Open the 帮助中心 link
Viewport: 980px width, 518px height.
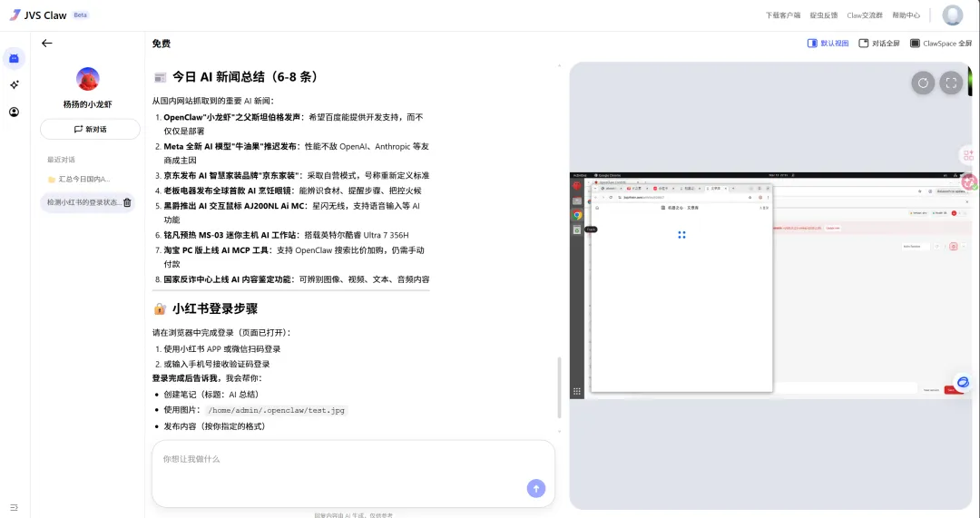pos(906,15)
